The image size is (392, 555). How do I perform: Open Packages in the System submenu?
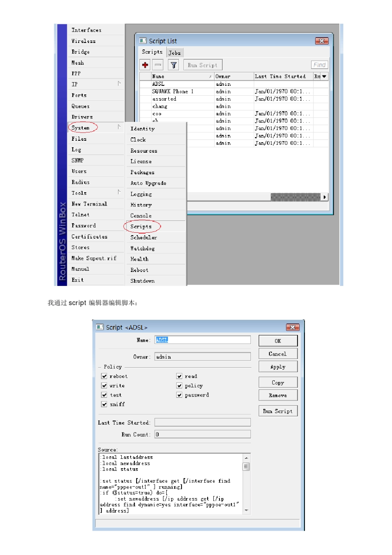pos(156,172)
